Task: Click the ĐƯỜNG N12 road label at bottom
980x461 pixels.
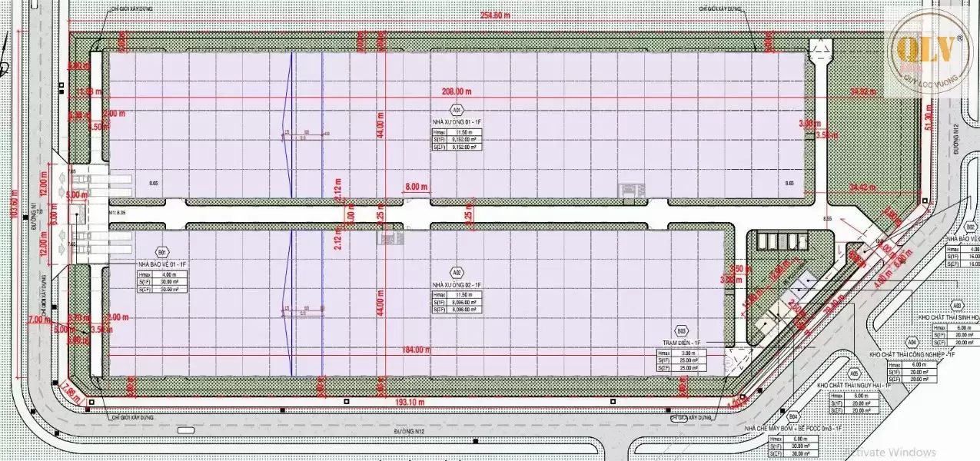Action: (408, 432)
